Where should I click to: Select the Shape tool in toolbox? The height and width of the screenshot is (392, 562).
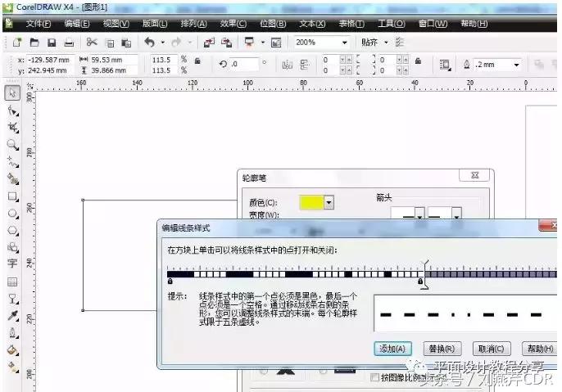coord(13,111)
